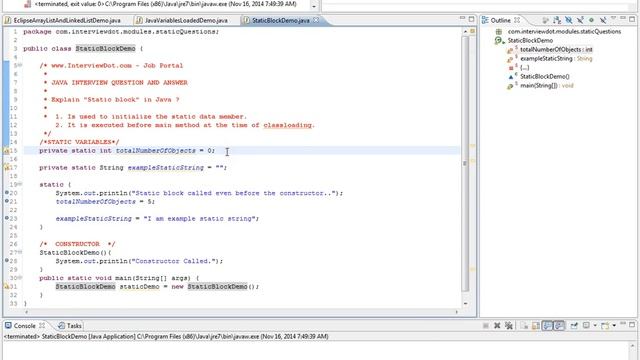Click the editor vertical scrollbar thumb
This screenshot has height=360, width=640.
pyautogui.click(x=465, y=163)
